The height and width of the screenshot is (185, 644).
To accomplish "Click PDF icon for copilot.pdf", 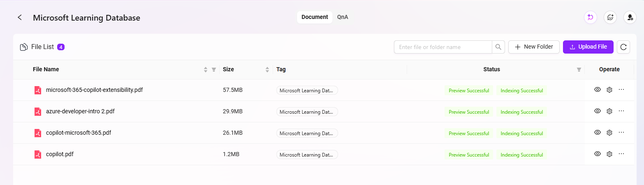I will click(38, 155).
